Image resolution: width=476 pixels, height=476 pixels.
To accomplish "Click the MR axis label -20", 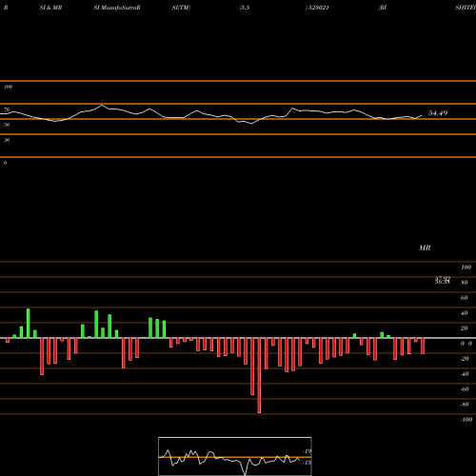I will [x=465, y=359].
